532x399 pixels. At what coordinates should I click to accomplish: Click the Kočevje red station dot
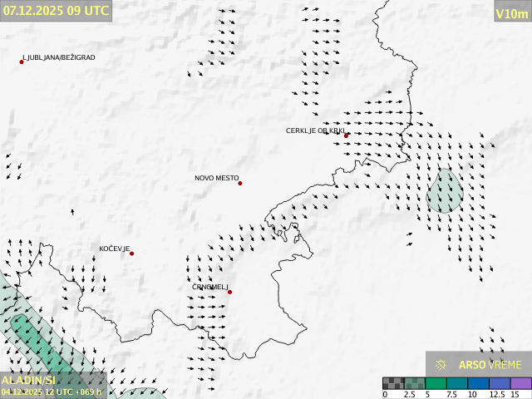click(x=131, y=254)
